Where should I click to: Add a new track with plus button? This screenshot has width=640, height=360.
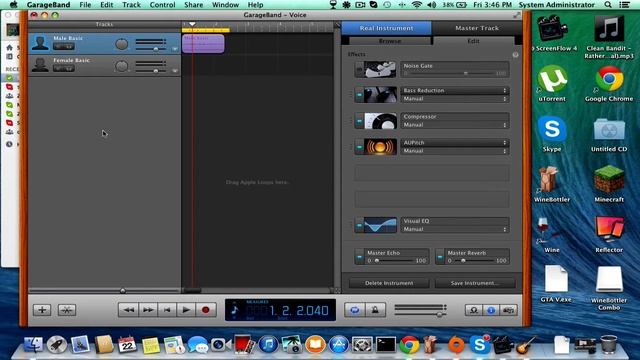(x=42, y=310)
